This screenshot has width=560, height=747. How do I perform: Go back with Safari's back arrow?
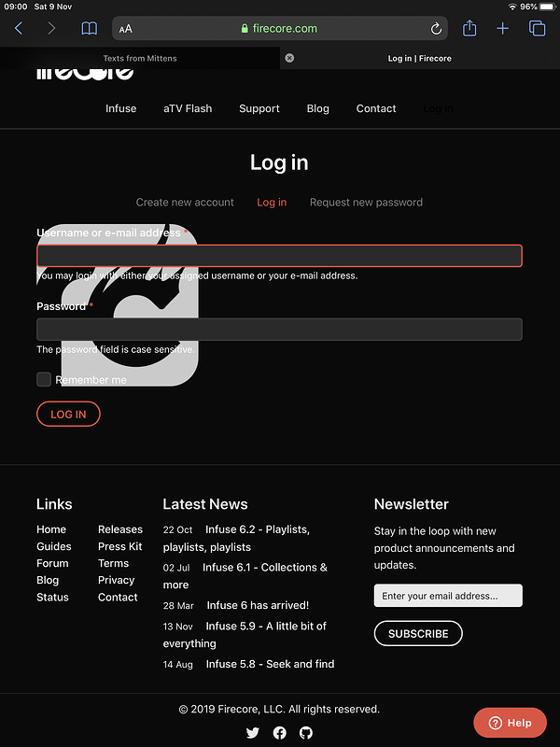coord(19,29)
